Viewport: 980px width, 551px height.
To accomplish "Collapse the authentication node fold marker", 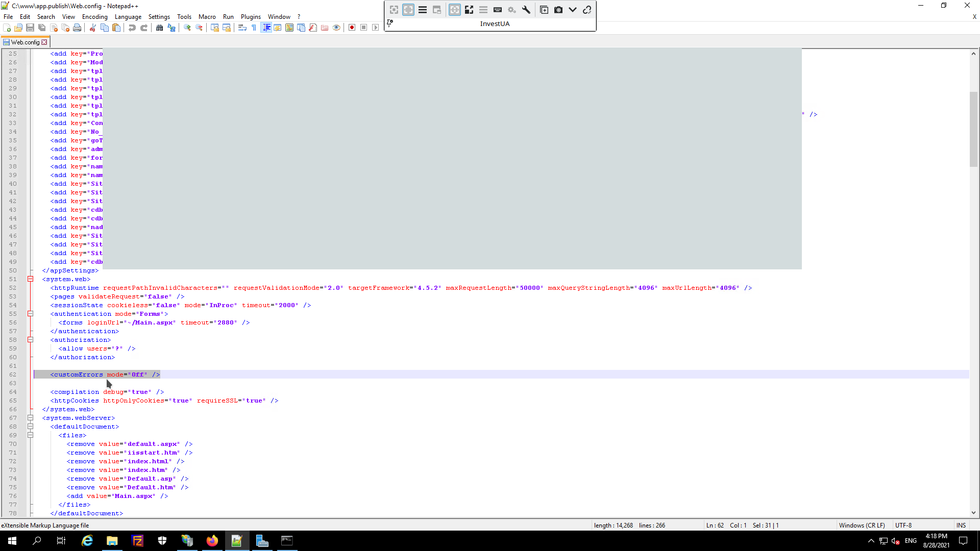I will 30,314.
